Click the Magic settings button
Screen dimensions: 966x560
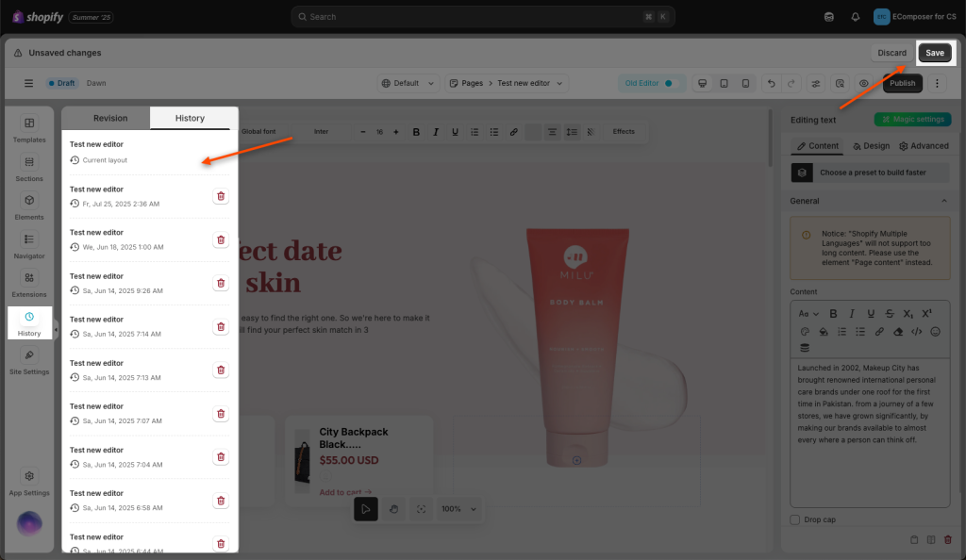[912, 120]
